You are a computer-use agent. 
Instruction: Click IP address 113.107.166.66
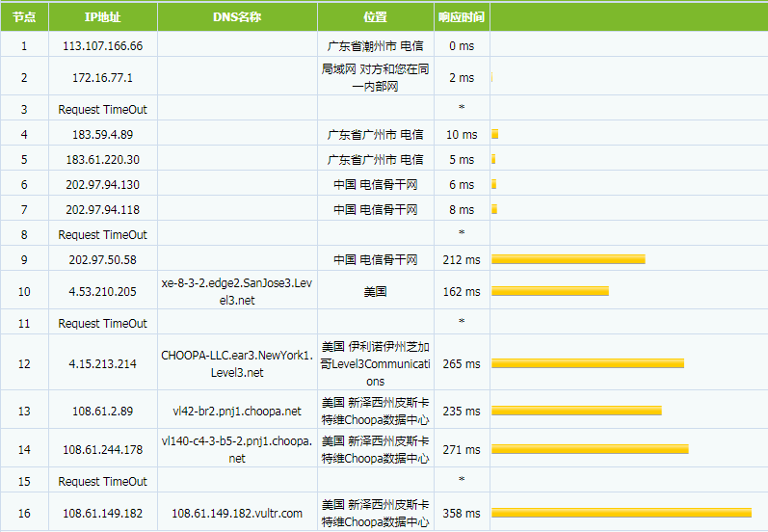coord(102,45)
